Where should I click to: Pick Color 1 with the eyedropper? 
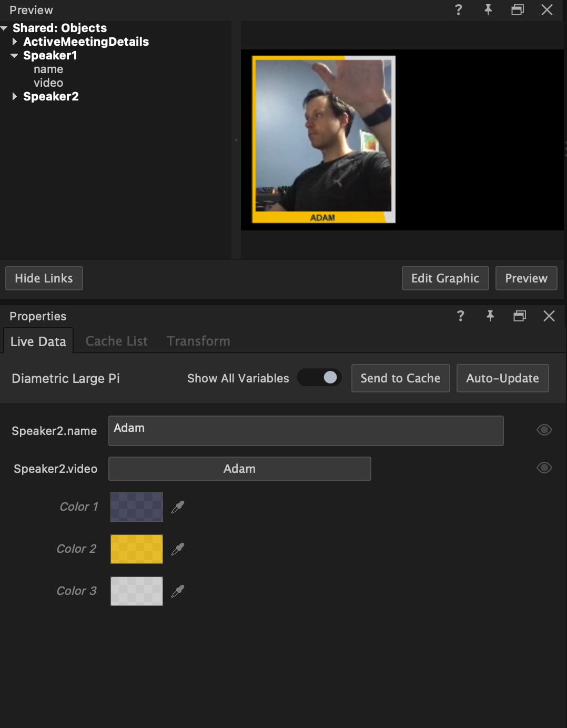tap(178, 507)
